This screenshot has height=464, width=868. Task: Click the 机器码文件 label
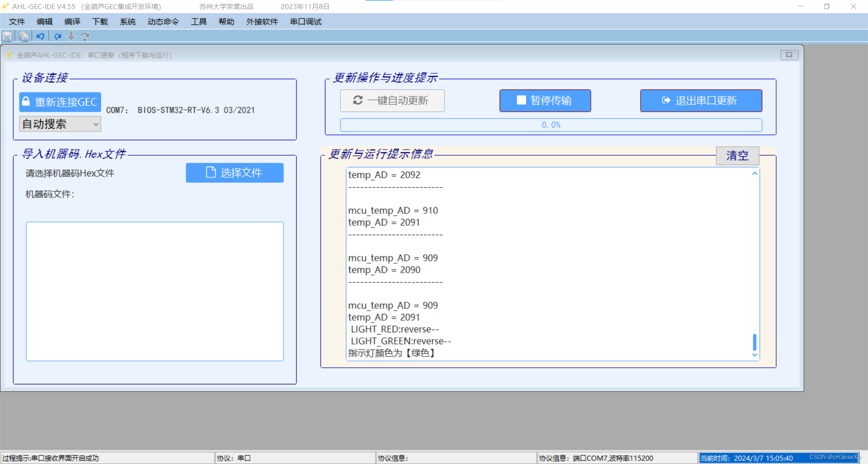click(x=50, y=194)
